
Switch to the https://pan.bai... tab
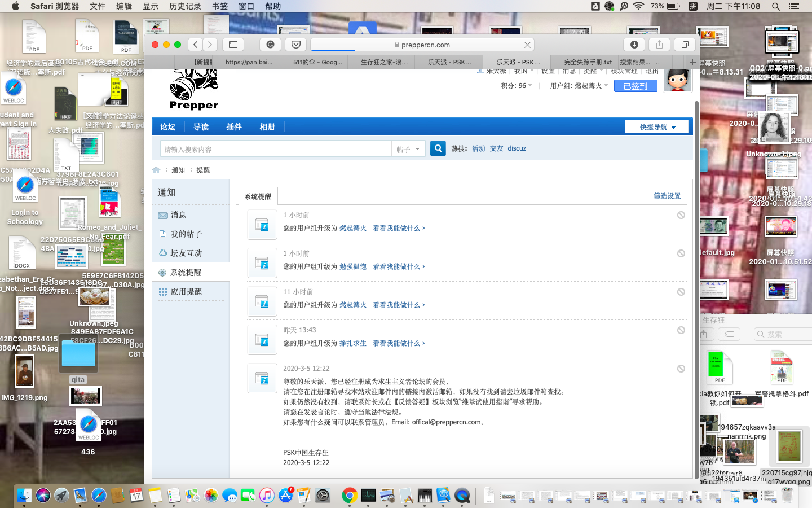249,62
